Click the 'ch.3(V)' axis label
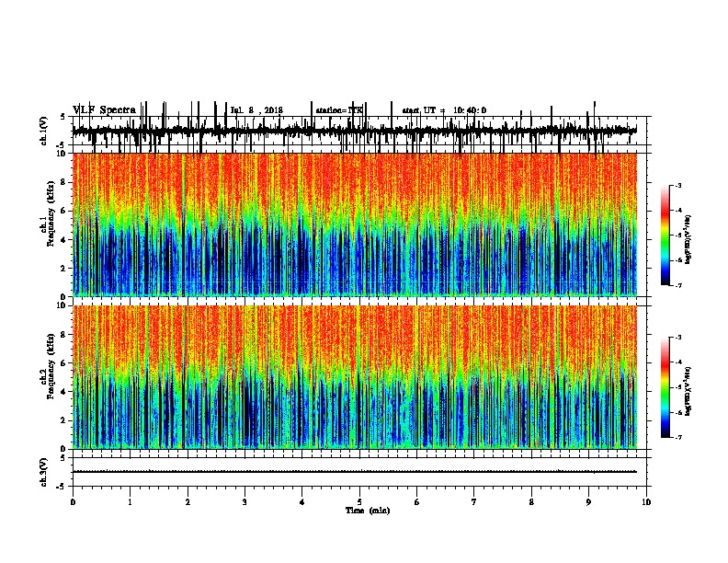The height and width of the screenshot is (563, 728). [44, 472]
